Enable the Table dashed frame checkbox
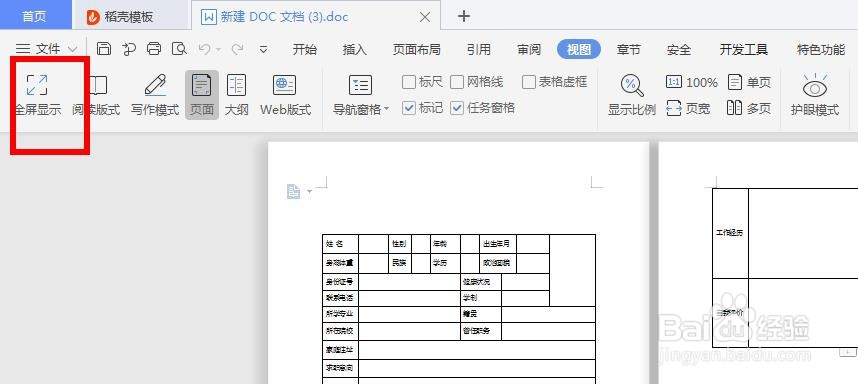The height and width of the screenshot is (384, 858). tap(529, 83)
